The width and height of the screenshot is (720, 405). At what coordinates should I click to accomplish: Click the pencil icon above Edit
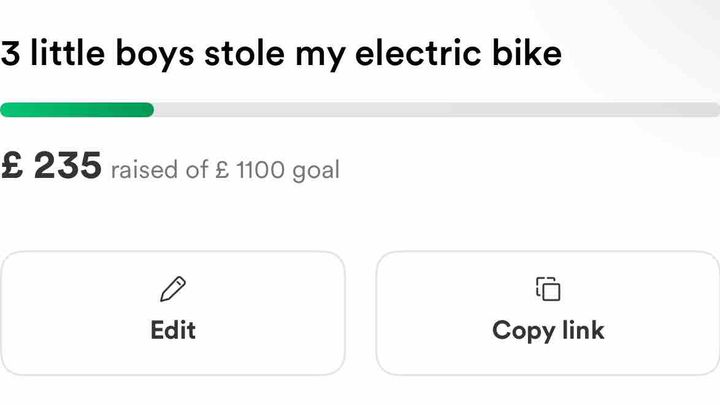(x=173, y=289)
